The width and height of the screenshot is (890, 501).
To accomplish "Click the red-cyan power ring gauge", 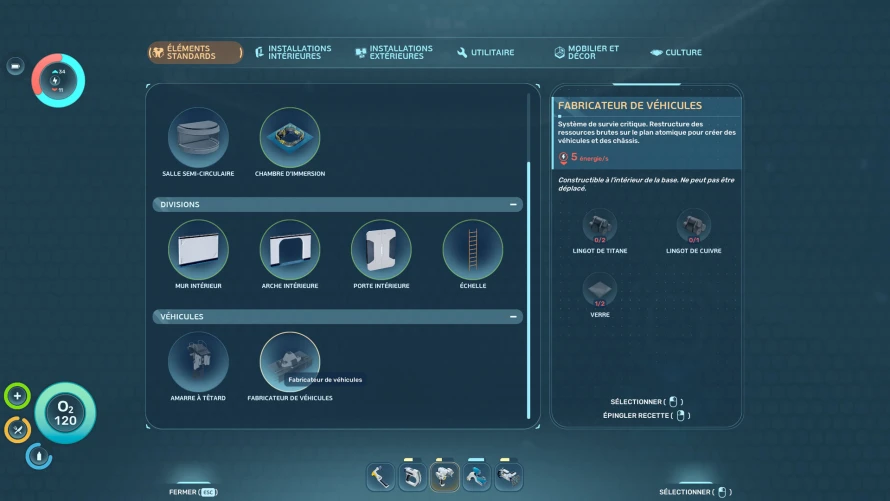I will point(58,81).
